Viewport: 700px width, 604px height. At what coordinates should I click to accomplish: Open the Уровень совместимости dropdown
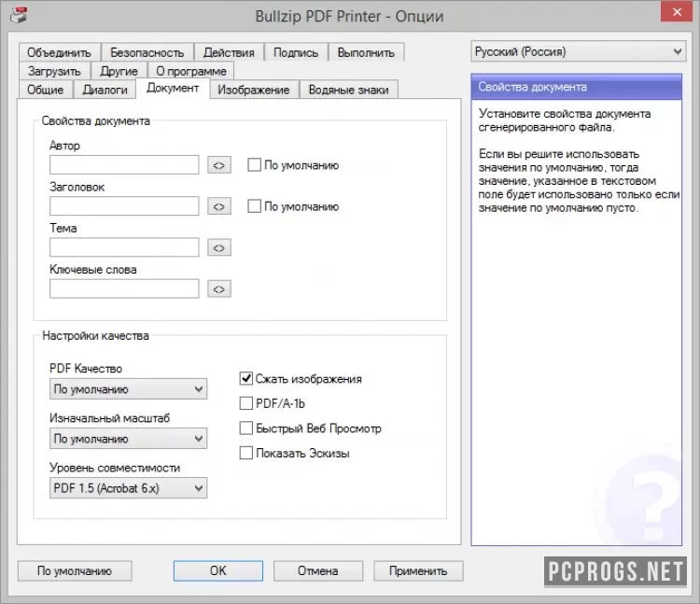pos(128,488)
